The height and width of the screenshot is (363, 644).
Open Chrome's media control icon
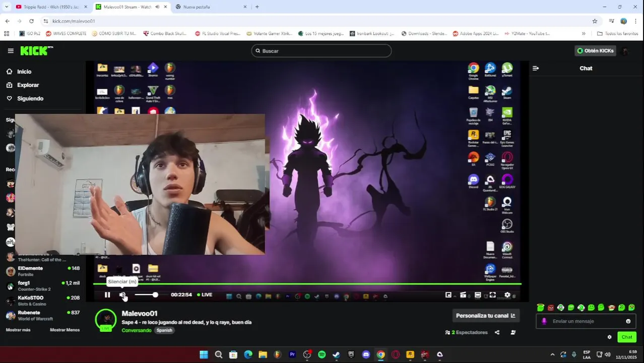[x=611, y=21]
